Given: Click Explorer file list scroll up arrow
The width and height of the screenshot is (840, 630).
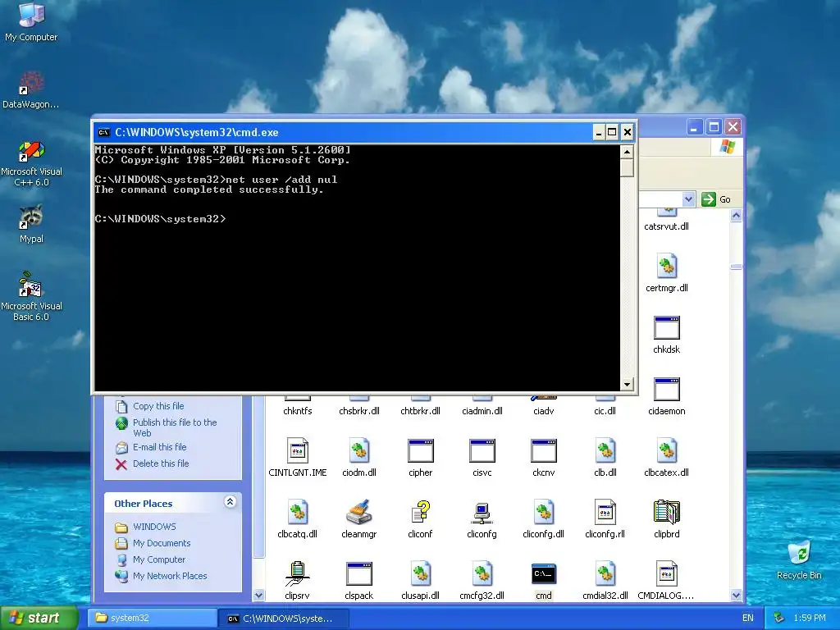Looking at the screenshot, I should pyautogui.click(x=736, y=216).
